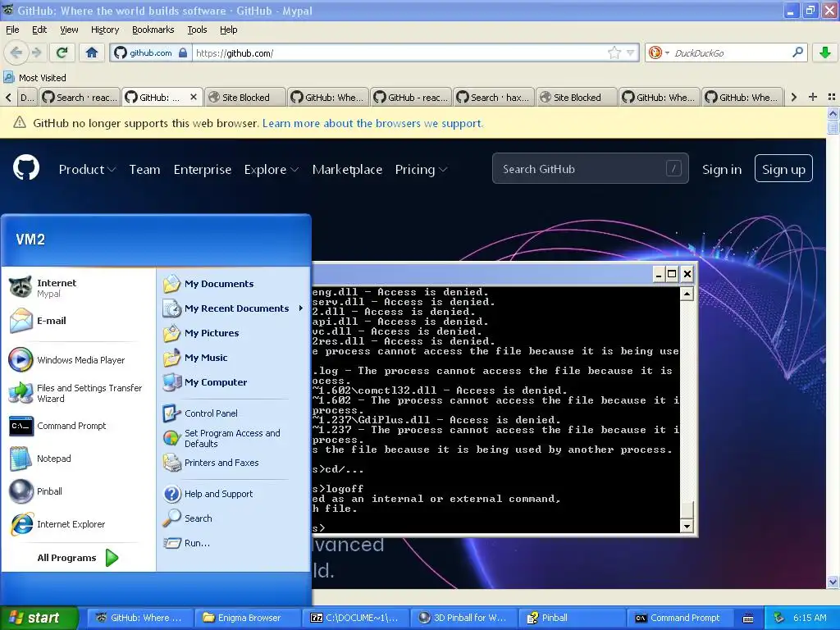Click the command window scroll-up arrow
Image resolution: width=840 pixels, height=630 pixels.
(687, 294)
